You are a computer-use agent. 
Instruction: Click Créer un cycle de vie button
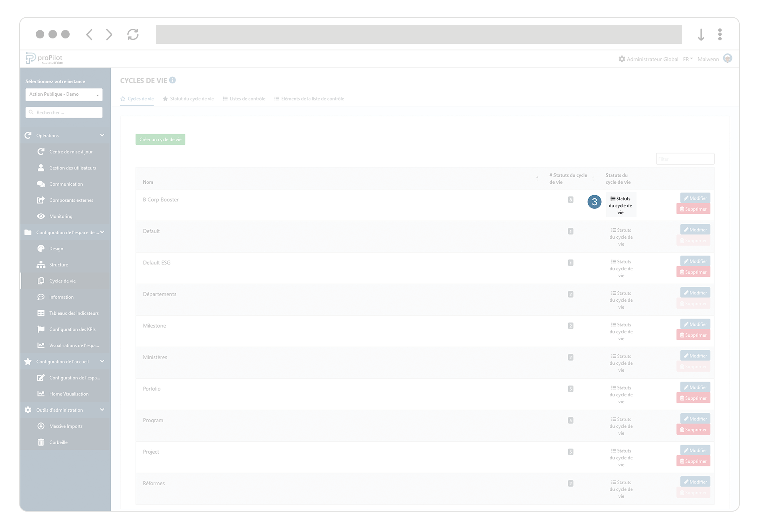pyautogui.click(x=160, y=140)
